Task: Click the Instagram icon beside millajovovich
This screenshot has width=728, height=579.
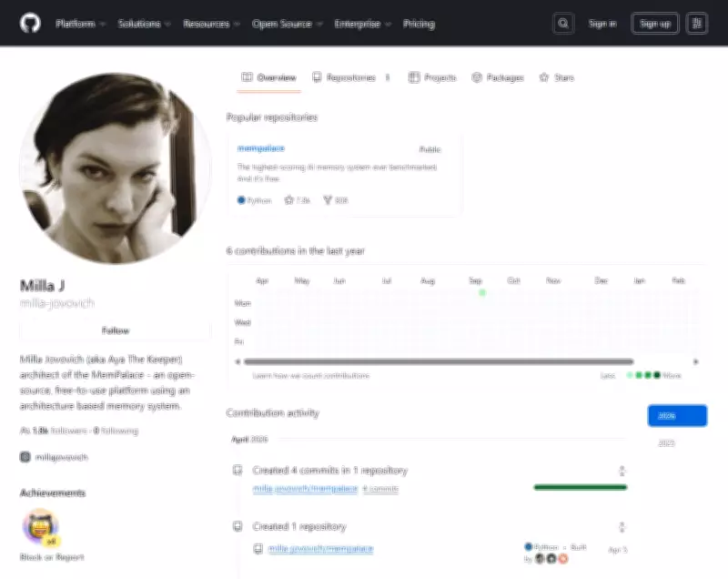Action: [x=25, y=457]
